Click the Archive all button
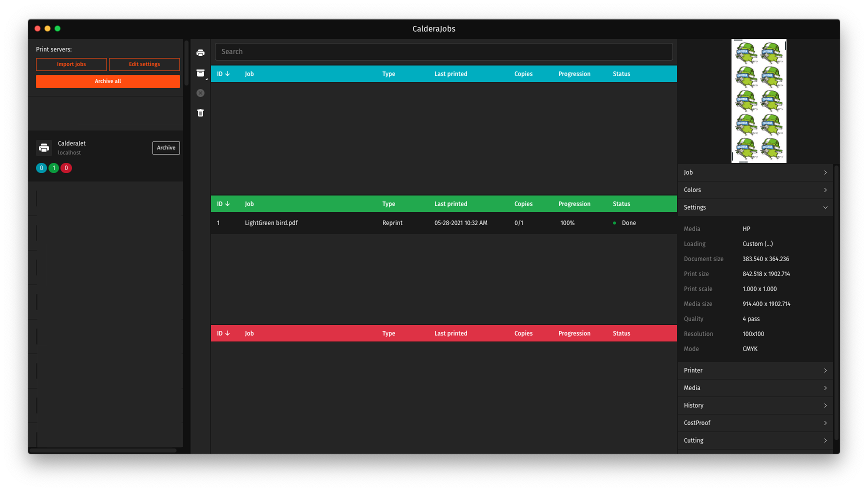The image size is (868, 491). [107, 81]
